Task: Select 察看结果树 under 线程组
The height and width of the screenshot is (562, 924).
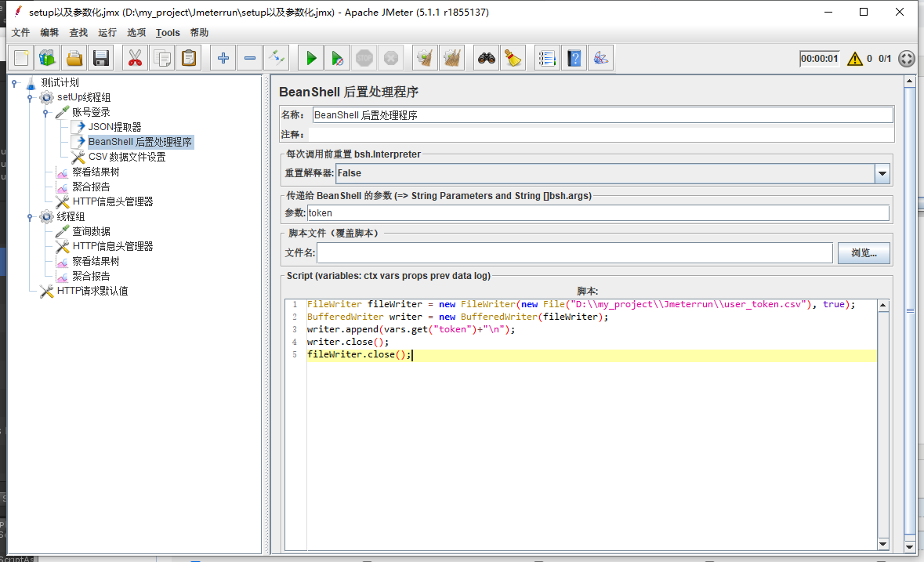Action: (96, 261)
